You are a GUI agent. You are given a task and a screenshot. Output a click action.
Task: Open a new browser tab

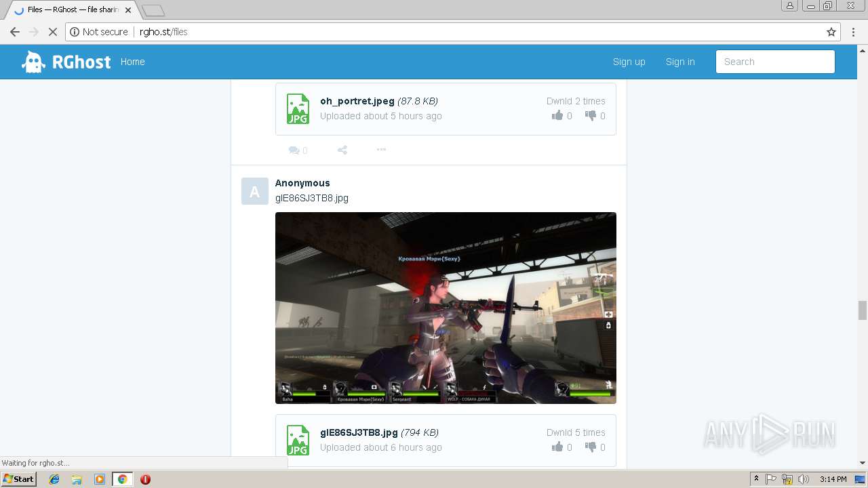153,10
